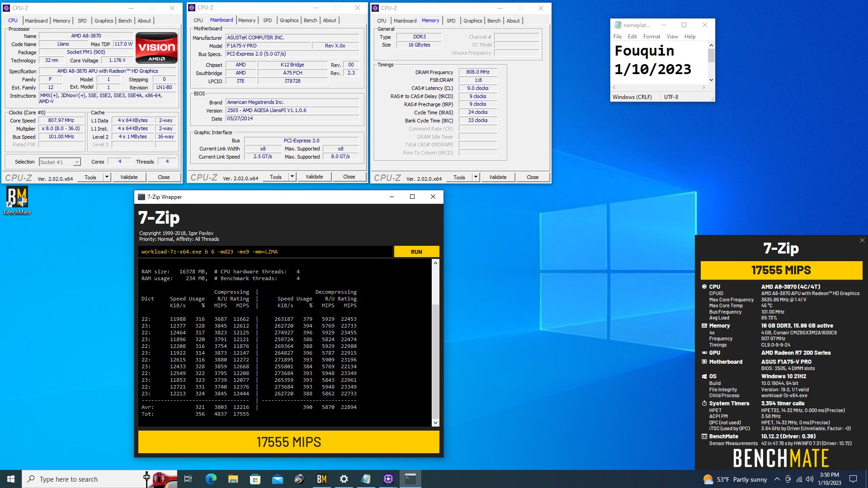
Task: Click the 7-Zip Wrapper title bar icon
Action: pyautogui.click(x=142, y=197)
